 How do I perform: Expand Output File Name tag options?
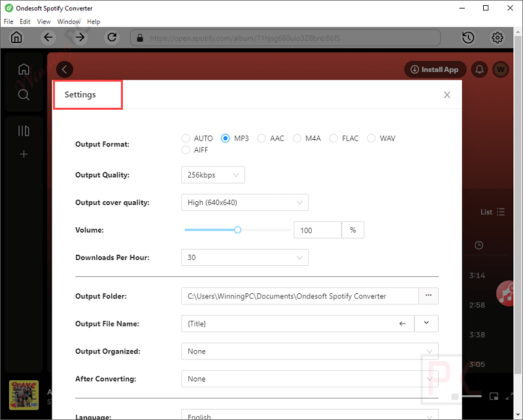[x=426, y=323]
